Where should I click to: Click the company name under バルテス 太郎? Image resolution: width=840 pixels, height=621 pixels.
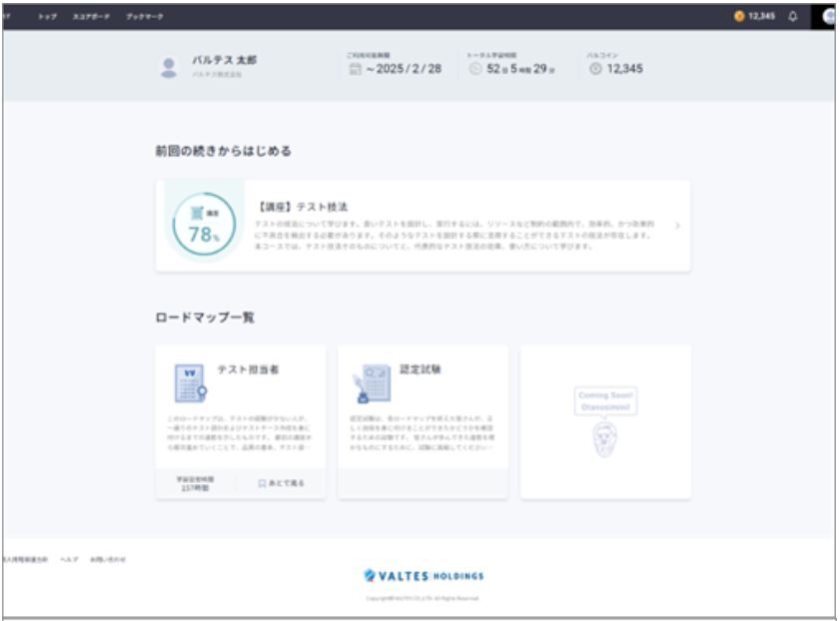217,75
